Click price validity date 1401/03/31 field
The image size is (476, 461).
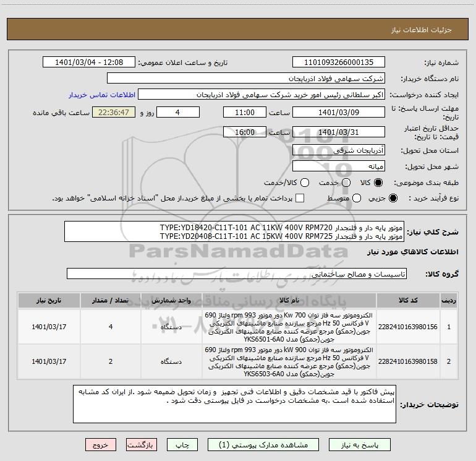339,132
